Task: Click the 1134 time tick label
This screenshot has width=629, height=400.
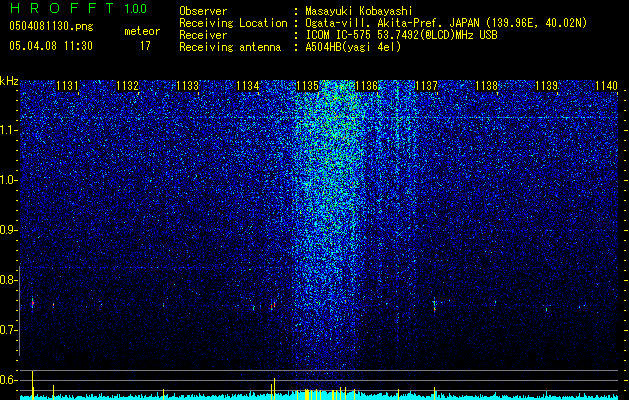Action: [248, 86]
